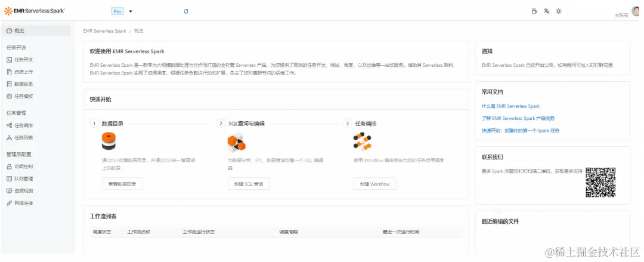This screenshot has height=262, width=644.
Task: Click the 数据目录 catalog icon in sidebar
Action: pos(9,84)
